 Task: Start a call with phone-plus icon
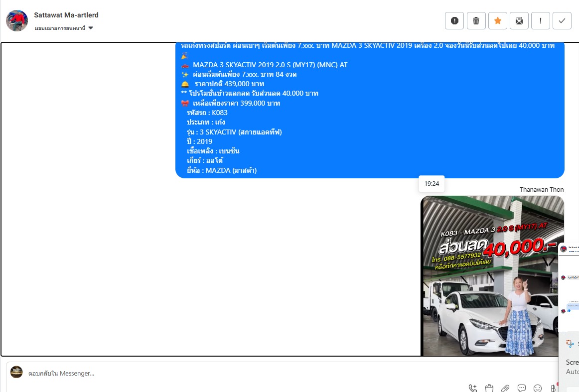[x=473, y=388]
